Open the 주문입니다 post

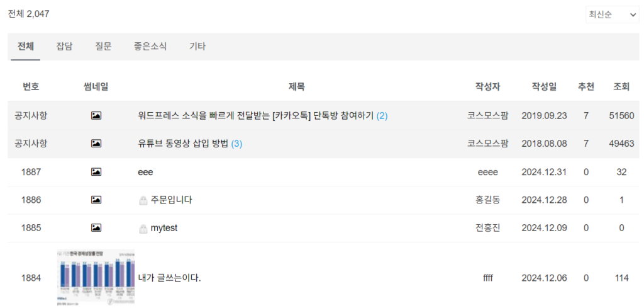[171, 200]
